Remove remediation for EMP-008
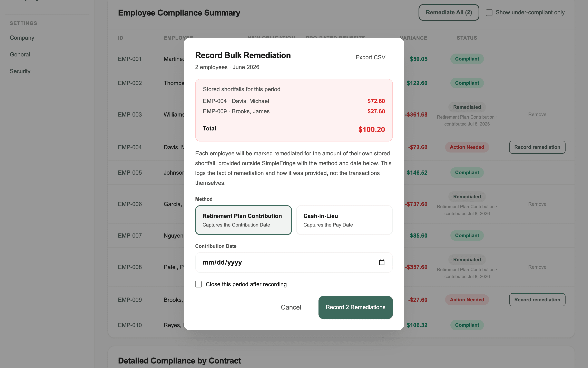The height and width of the screenshot is (368, 588). pos(537,267)
